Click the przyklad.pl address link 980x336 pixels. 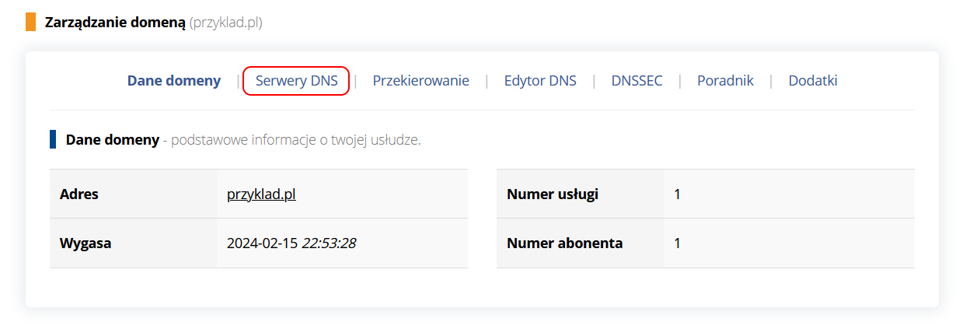[261, 194]
